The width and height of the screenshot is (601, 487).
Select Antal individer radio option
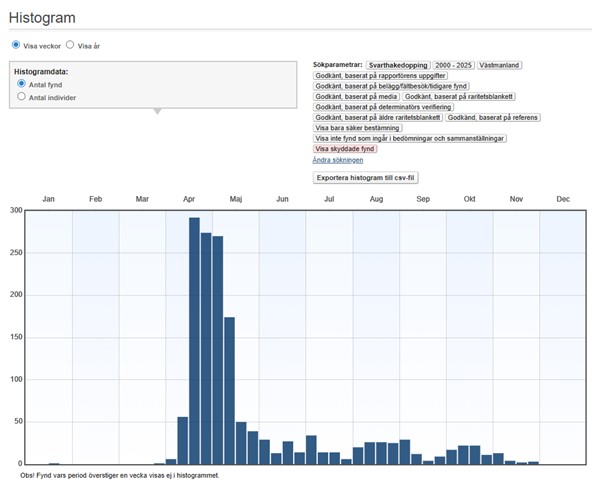[x=22, y=97]
